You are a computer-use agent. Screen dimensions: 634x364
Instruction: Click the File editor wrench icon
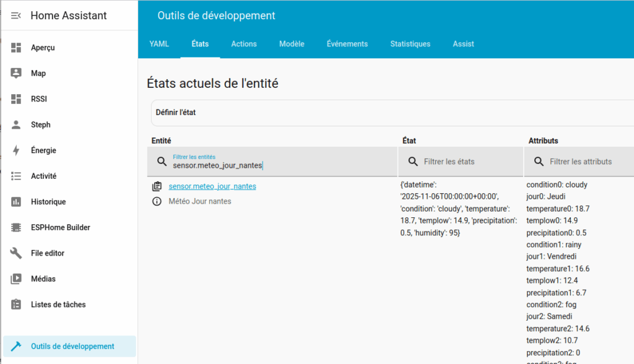pyautogui.click(x=16, y=253)
